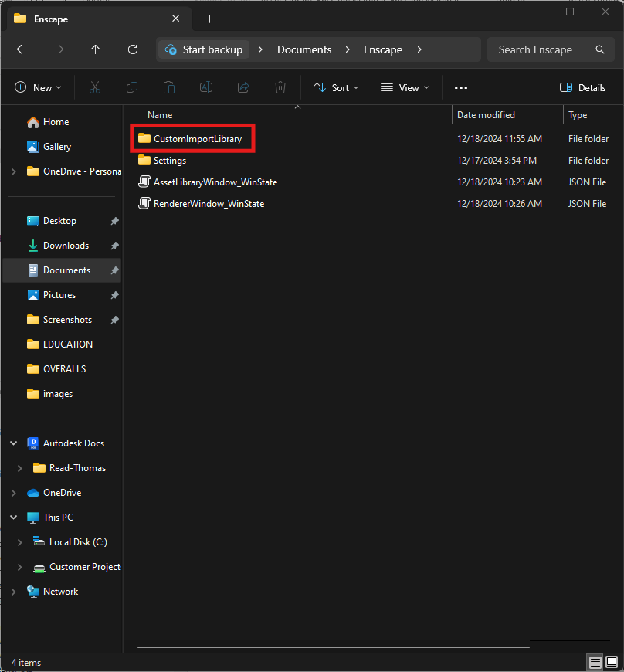Navigate up one folder level

click(x=95, y=49)
